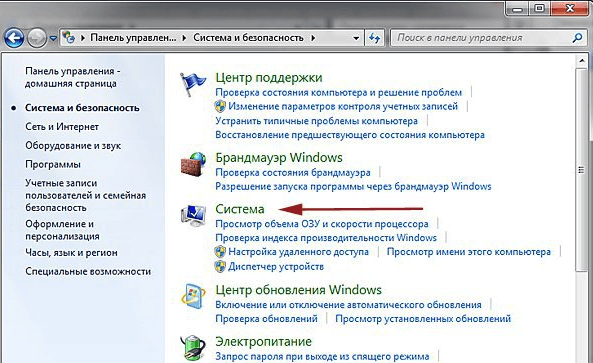Click the Центр поддержки flag icon
593x363 pixels.
193,85
